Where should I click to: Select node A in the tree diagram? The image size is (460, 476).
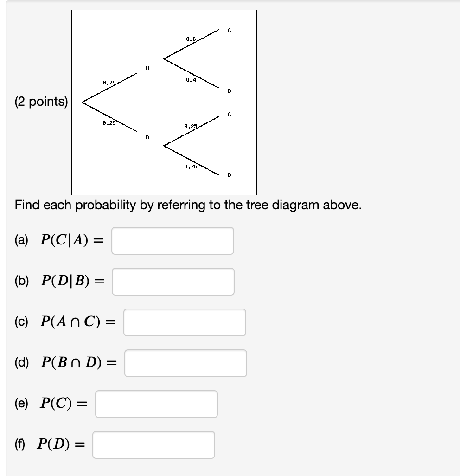(x=147, y=67)
